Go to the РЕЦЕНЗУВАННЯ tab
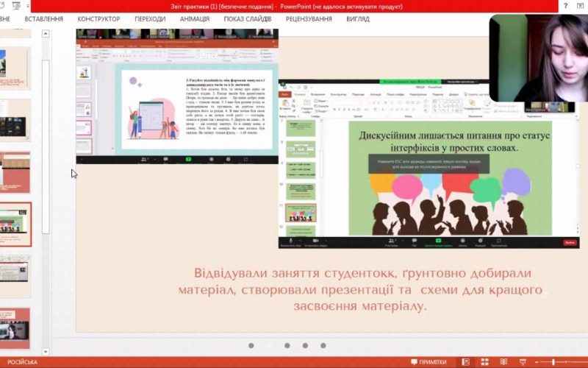 [x=309, y=18]
